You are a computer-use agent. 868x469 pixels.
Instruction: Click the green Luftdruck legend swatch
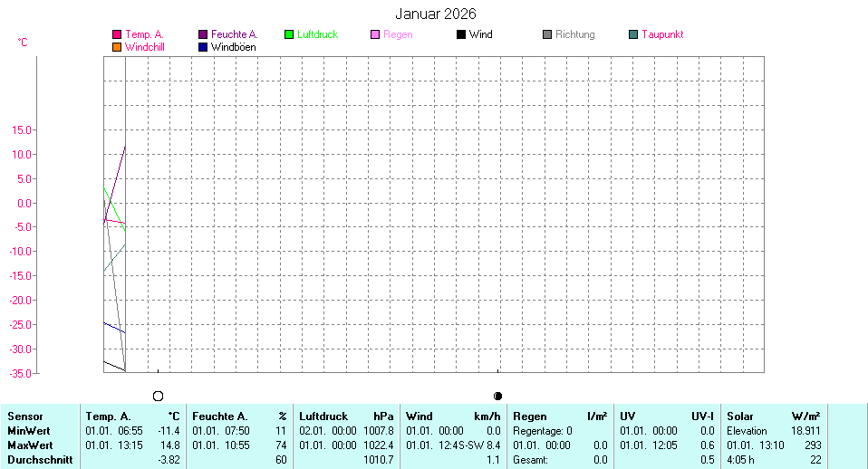coord(289,35)
